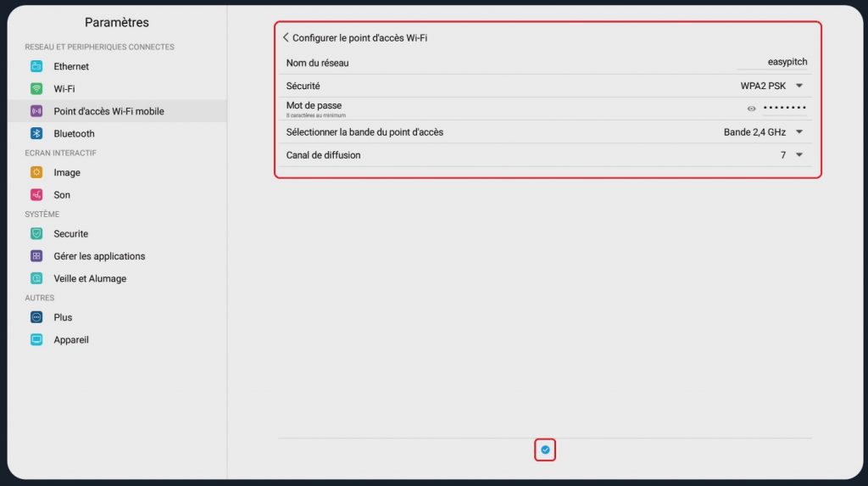Click the Paramètres heading
Viewport: 868px width, 486px height.
[x=117, y=22]
